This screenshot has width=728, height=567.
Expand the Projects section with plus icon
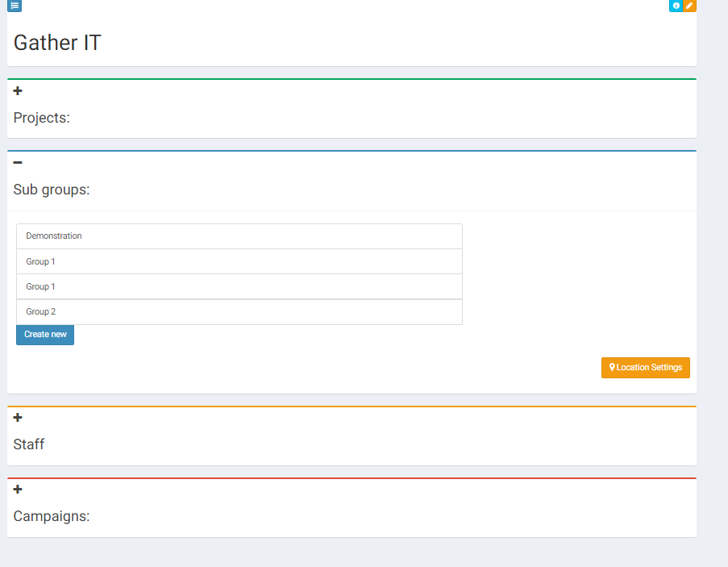(x=18, y=91)
